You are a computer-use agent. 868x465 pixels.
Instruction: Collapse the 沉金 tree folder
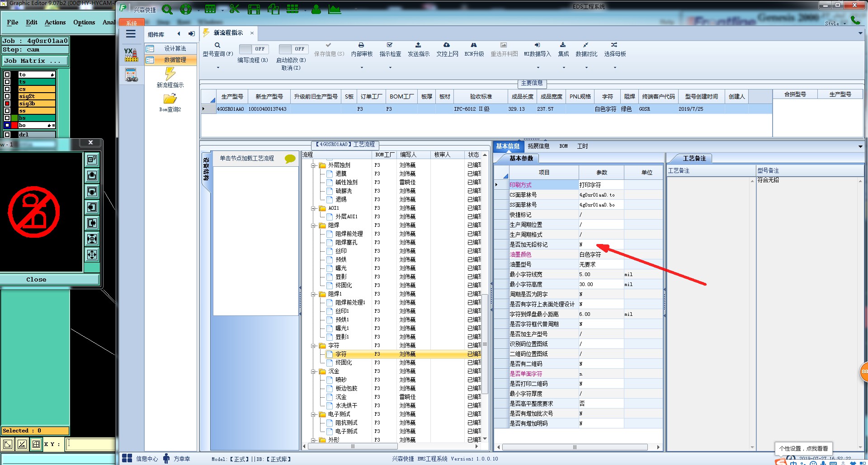point(313,371)
